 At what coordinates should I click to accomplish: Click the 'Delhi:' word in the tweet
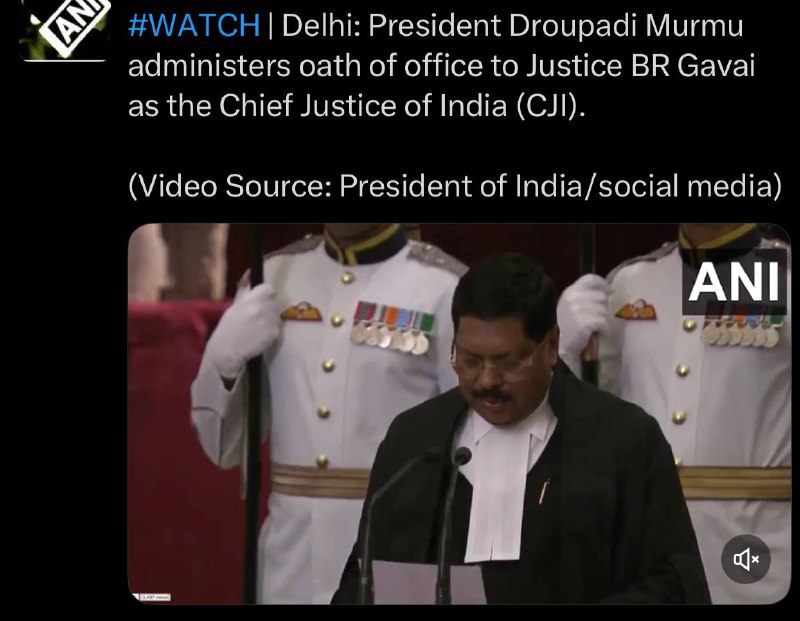[x=321, y=25]
